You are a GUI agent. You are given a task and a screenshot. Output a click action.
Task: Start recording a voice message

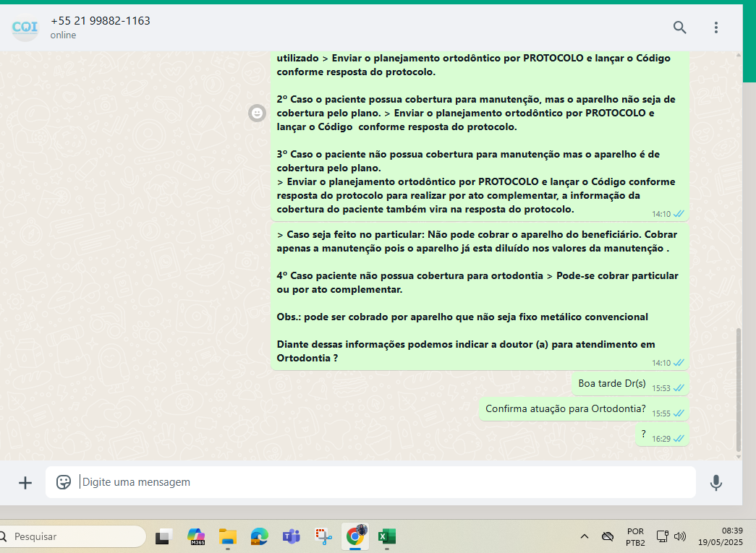pos(716,483)
